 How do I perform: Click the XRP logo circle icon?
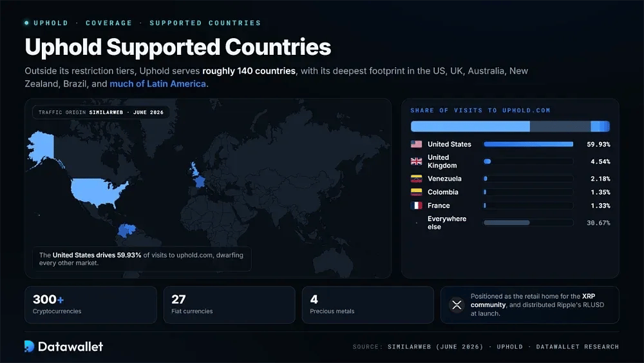coord(457,305)
